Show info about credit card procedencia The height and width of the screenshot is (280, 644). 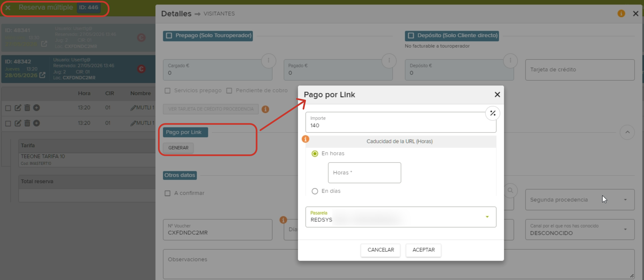pyautogui.click(x=265, y=109)
